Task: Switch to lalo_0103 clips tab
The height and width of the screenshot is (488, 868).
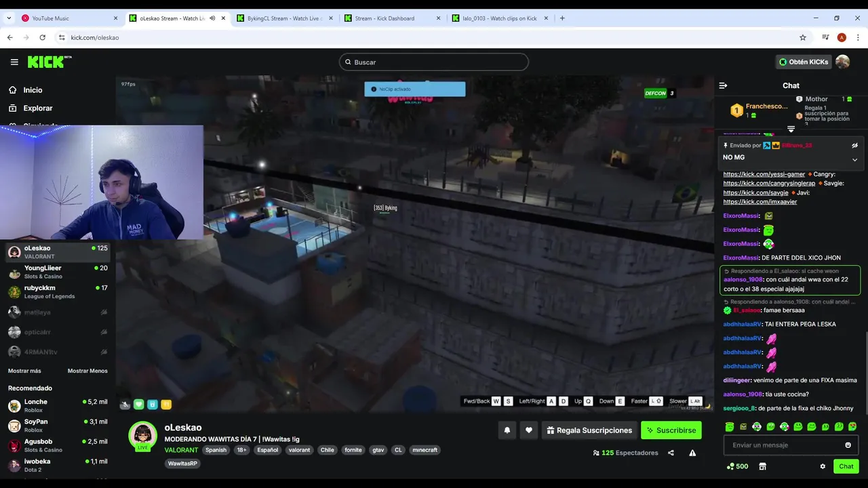Action: tap(500, 18)
